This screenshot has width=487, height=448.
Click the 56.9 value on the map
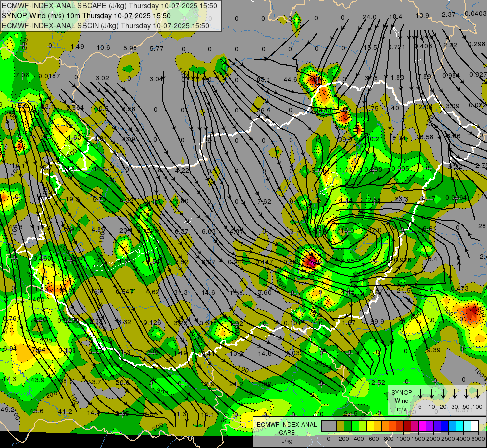(263, 111)
